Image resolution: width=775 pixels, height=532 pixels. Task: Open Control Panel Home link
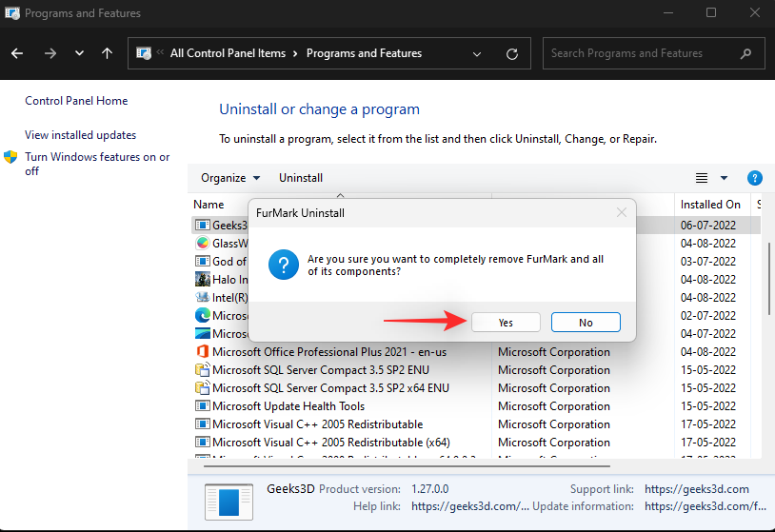[x=76, y=101]
